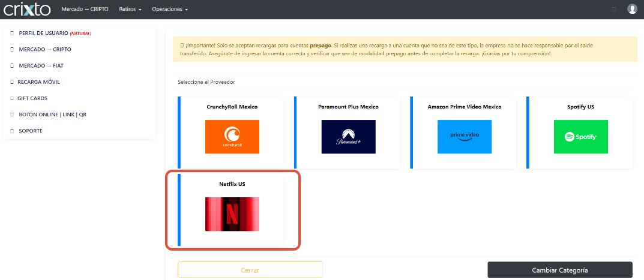Click the Netflix US title

[232, 184]
